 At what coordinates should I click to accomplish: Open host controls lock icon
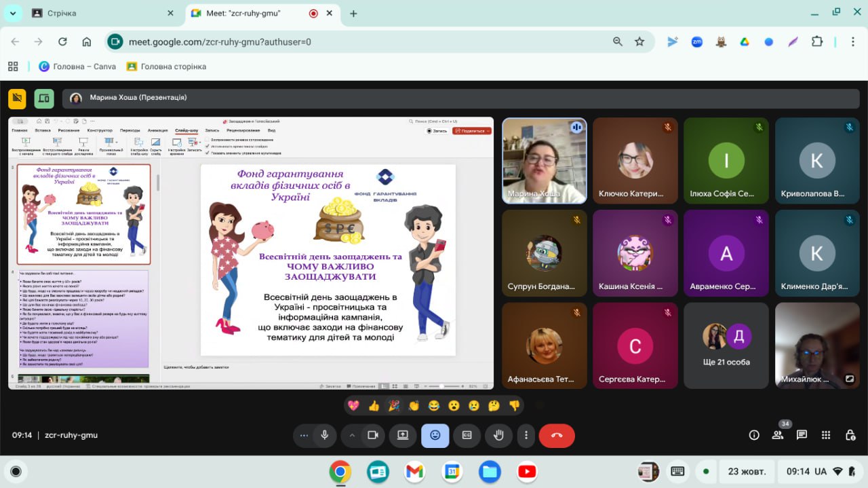850,435
